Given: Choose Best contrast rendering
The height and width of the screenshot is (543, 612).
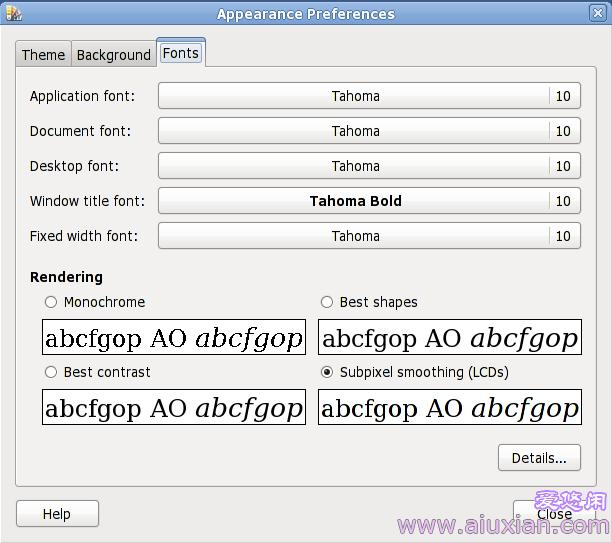Looking at the screenshot, I should point(51,372).
